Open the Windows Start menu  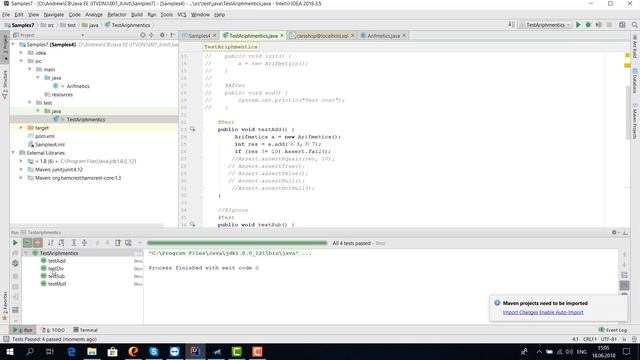(10, 351)
